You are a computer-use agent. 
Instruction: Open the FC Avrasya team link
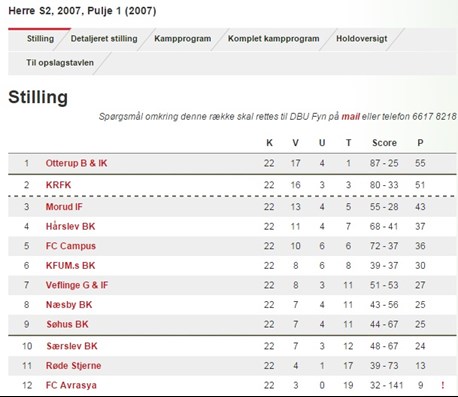click(x=71, y=385)
